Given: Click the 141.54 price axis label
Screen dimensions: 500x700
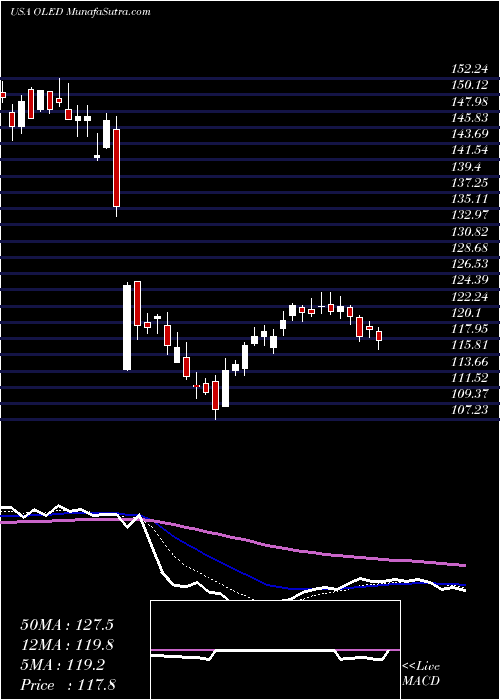Looking at the screenshot, I should point(470,150).
